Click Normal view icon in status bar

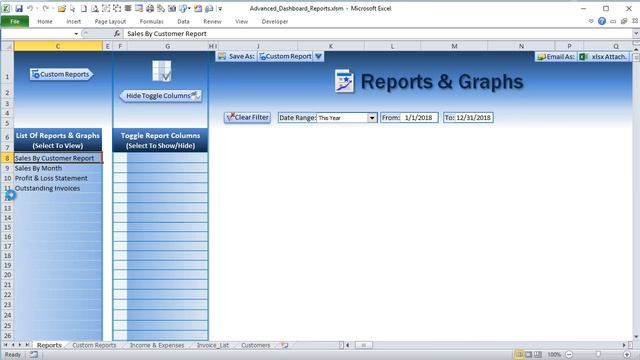(519, 354)
